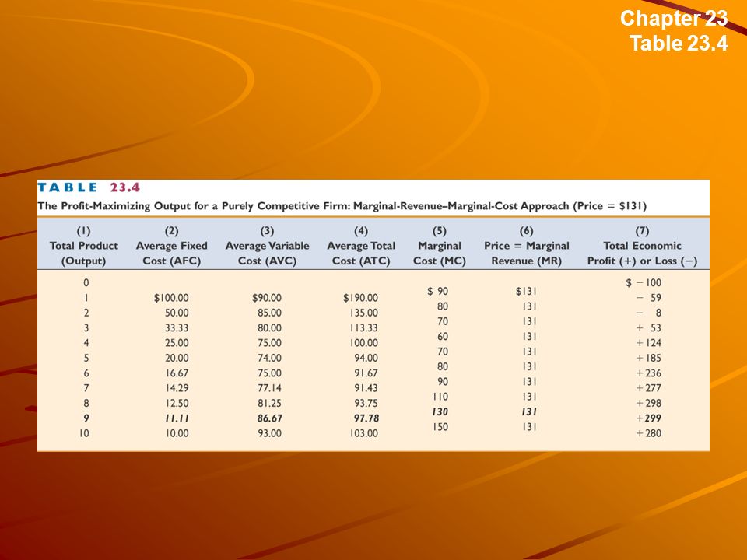Viewport: 747px width, 560px height.
Task: Click the white 'Table 23.4' slide subtitle
Action: point(679,43)
